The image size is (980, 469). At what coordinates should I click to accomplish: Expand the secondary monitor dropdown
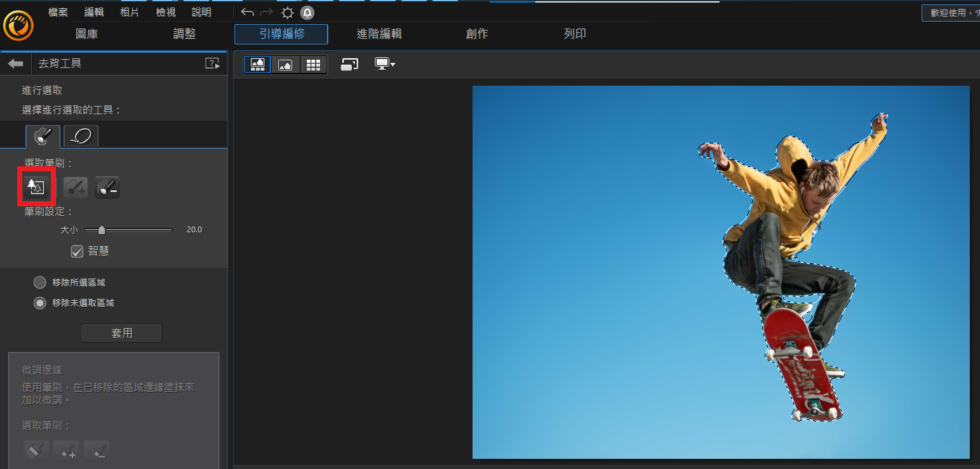click(x=386, y=64)
